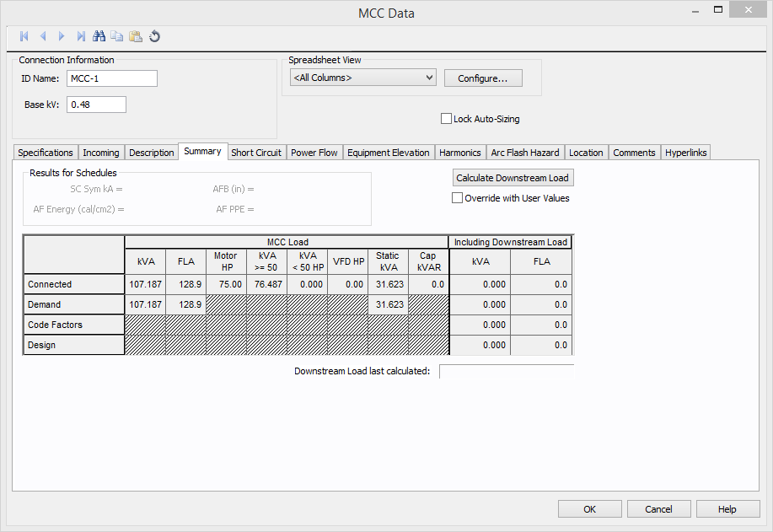This screenshot has width=773, height=532.
Task: Select the Equipment Elevation tab
Action: 388,153
